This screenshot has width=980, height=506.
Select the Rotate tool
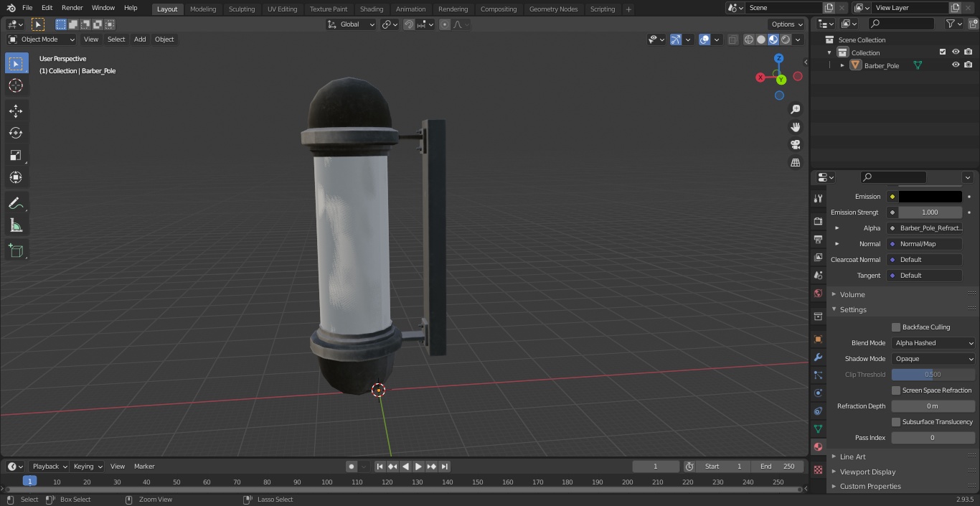pyautogui.click(x=16, y=133)
